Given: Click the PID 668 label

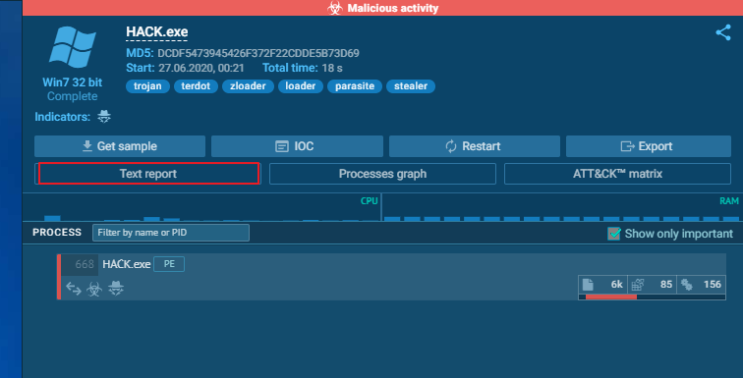Looking at the screenshot, I should pos(84,264).
